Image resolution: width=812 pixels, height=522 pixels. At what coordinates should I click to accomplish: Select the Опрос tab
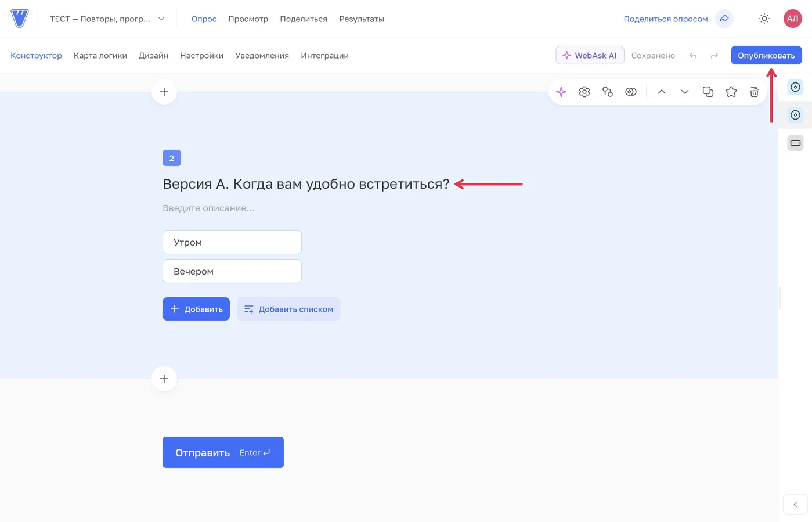tap(204, 19)
